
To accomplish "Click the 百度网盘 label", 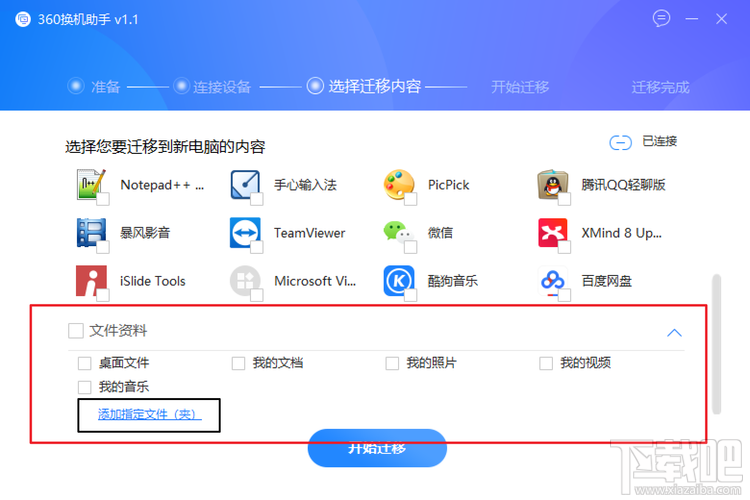I will (x=607, y=281).
